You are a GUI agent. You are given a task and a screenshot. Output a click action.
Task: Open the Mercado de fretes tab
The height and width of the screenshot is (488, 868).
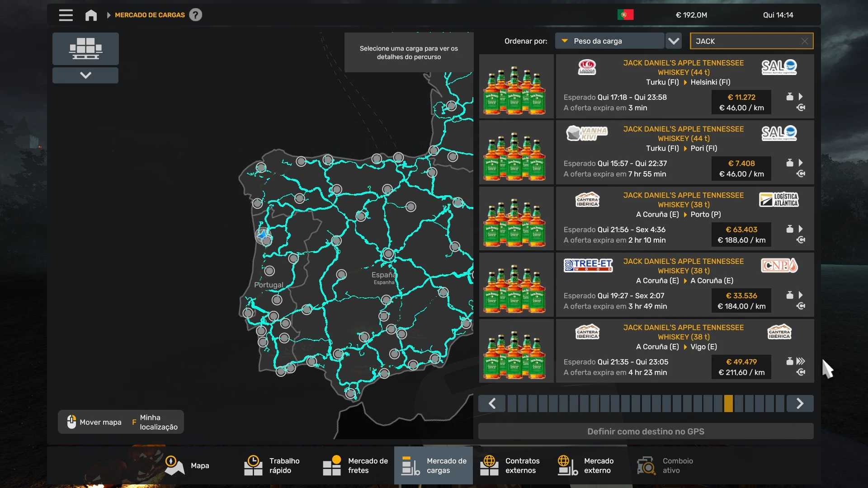pyautogui.click(x=355, y=465)
